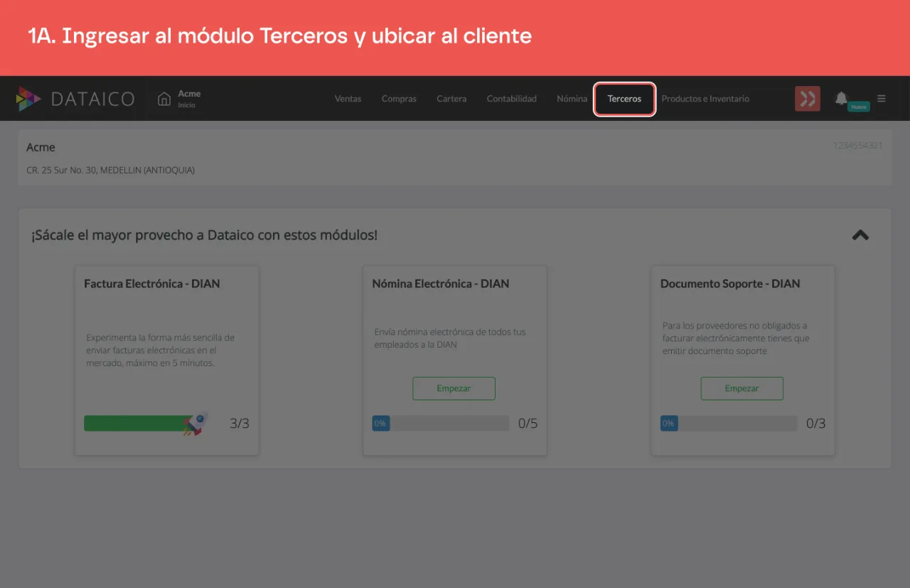Viewport: 910px width, 588px height.
Task: Open the Nómina menu
Action: click(572, 99)
